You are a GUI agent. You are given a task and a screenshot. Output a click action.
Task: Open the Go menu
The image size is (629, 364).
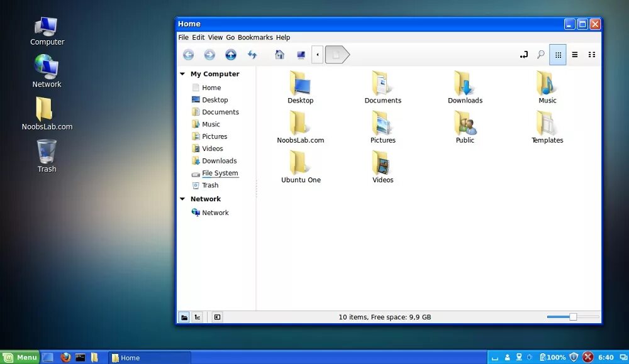tap(230, 37)
